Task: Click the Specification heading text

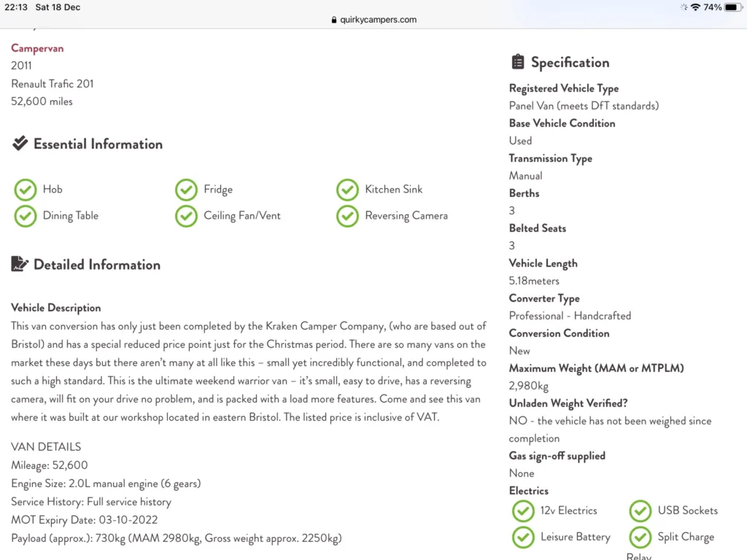Action: point(570,63)
